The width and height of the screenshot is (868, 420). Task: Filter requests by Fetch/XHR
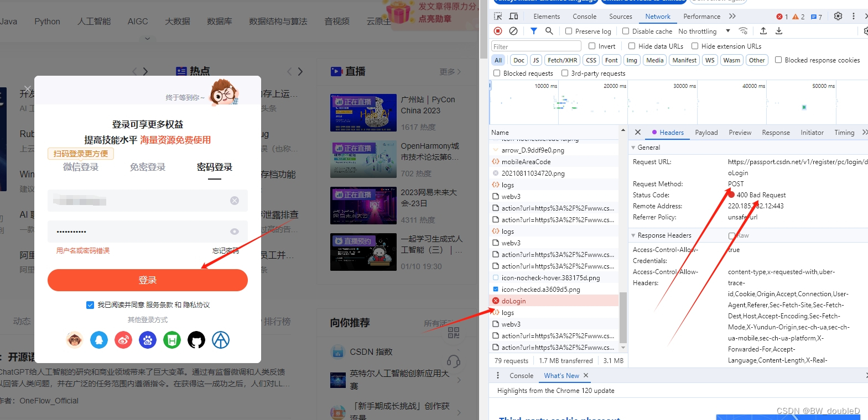point(563,60)
